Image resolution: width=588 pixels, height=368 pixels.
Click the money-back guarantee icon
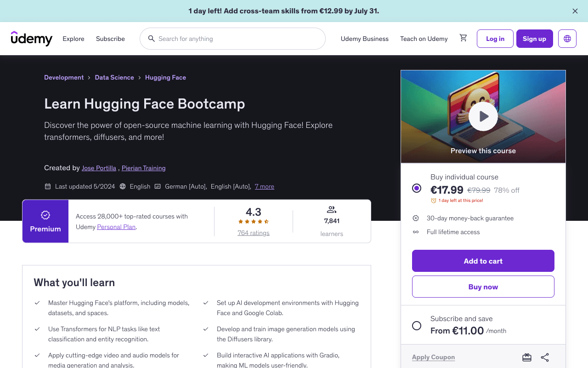[416, 218]
